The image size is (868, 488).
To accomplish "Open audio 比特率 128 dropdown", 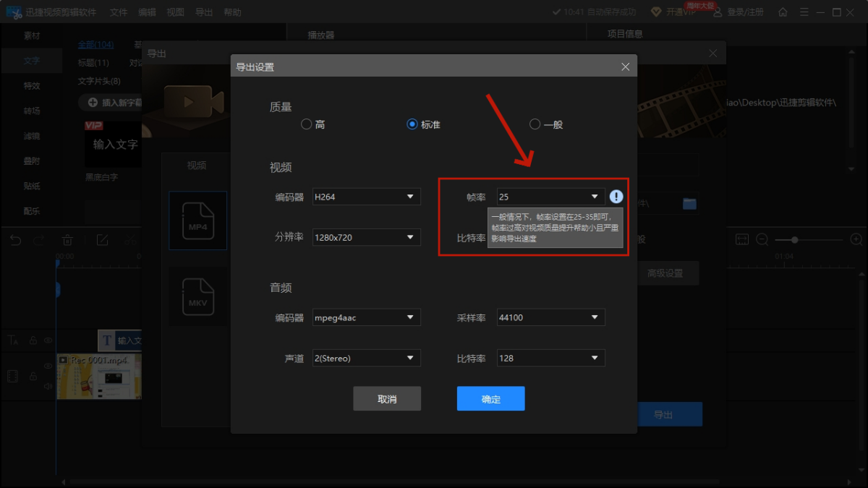I will pyautogui.click(x=551, y=358).
